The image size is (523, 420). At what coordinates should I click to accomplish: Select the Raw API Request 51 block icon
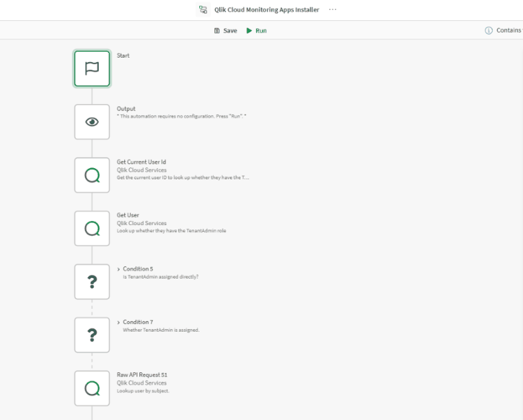pos(92,389)
